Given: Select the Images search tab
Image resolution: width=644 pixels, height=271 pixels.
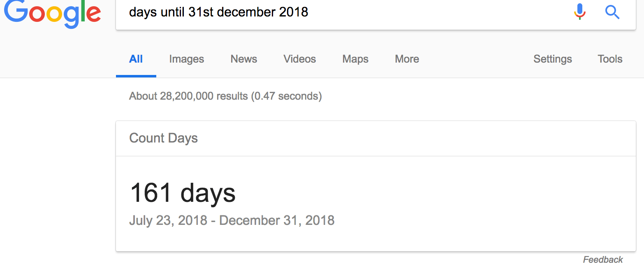Looking at the screenshot, I should [186, 59].
